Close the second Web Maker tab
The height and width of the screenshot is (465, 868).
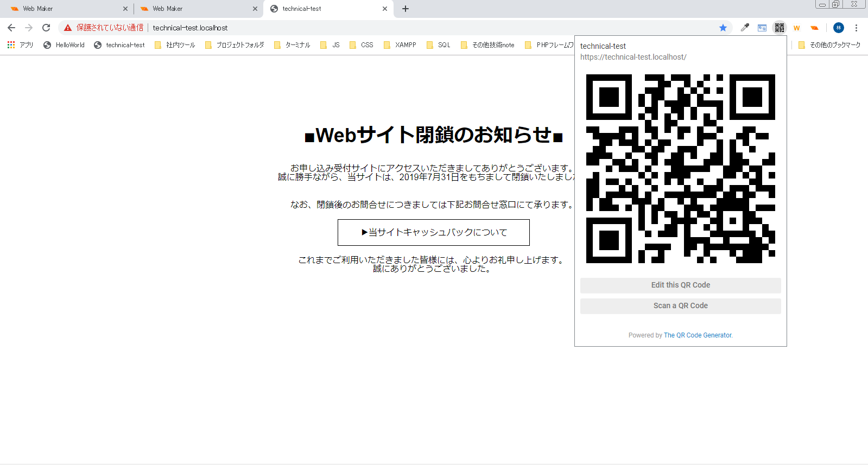coord(255,9)
